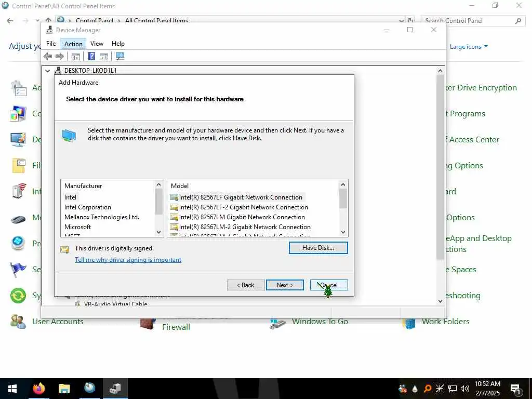
Task: Click the User Accounts people icon
Action: pyautogui.click(x=18, y=322)
